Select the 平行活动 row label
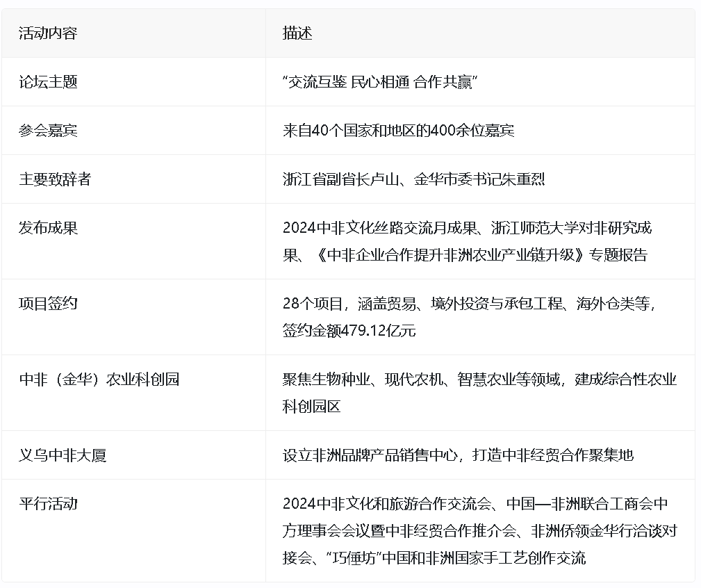The image size is (701, 588). 48,504
